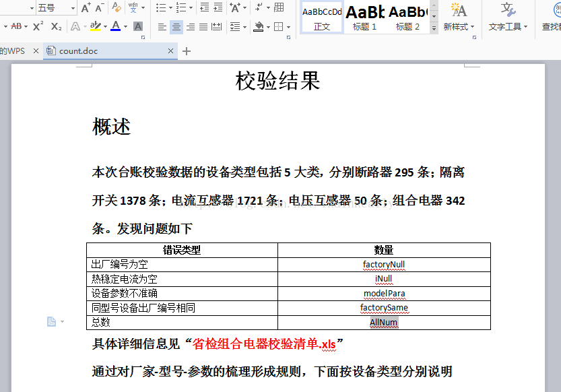561x392 pixels.
Task: Toggle show paragraph marks icon
Action: pos(259,7)
